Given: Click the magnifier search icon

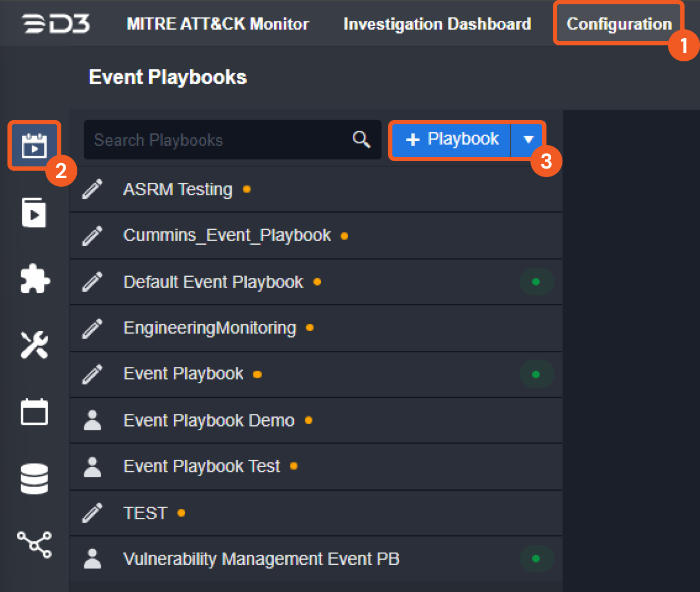Looking at the screenshot, I should [361, 140].
